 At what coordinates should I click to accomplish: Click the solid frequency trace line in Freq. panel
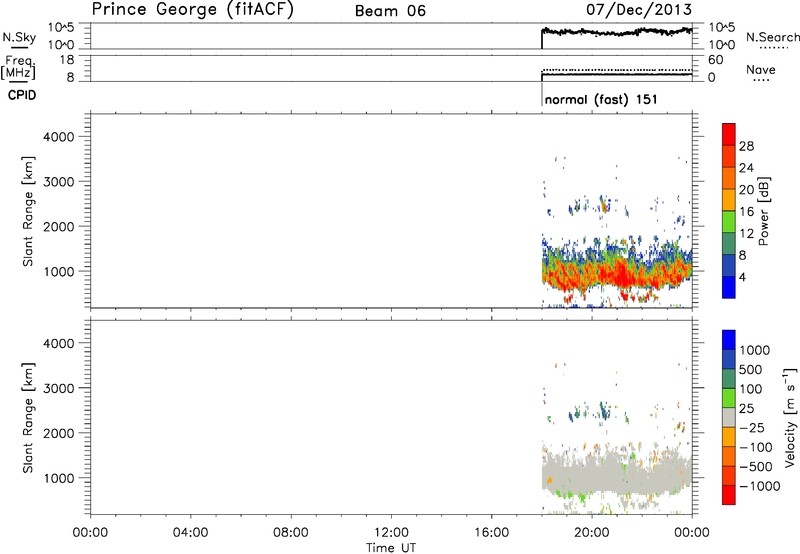pyautogui.click(x=616, y=74)
